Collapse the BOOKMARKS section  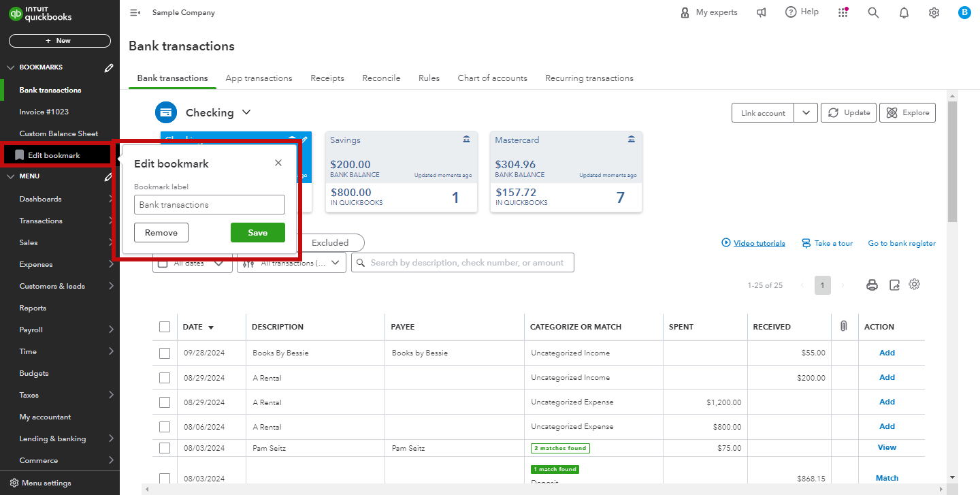[10, 67]
